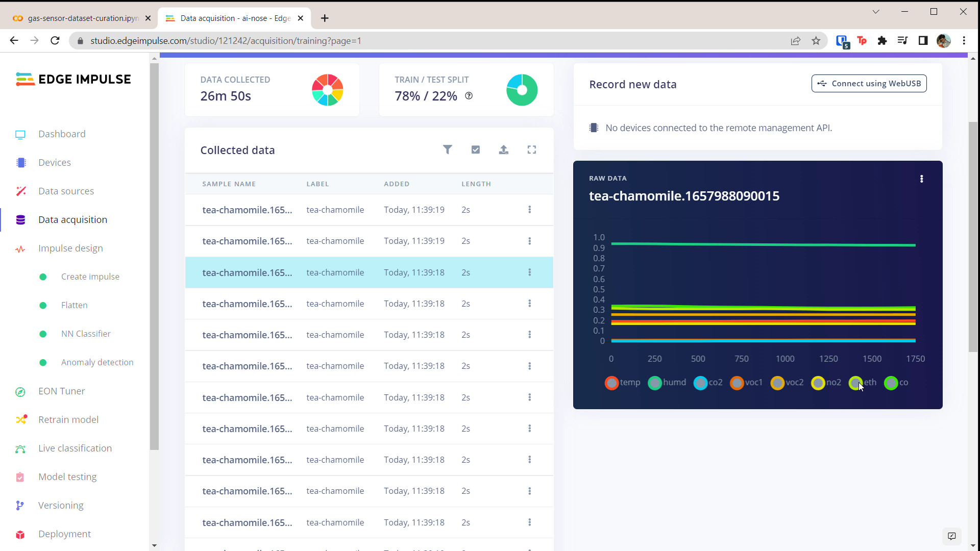Click the upload data icon
980x551 pixels.
[x=503, y=149]
